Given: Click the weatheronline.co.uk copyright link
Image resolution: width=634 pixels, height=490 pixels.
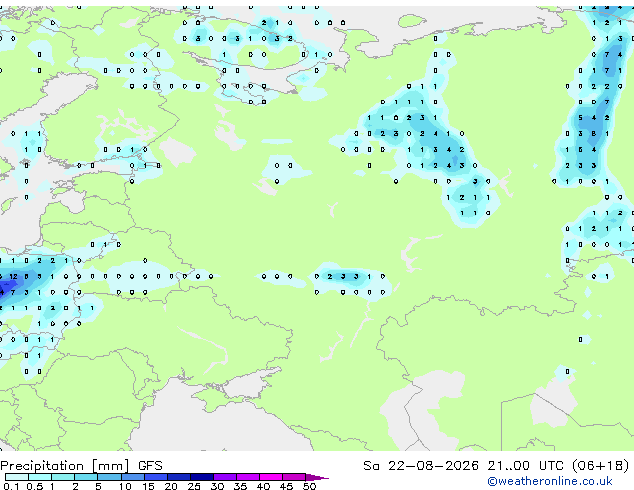Looking at the screenshot, I should click(550, 481).
